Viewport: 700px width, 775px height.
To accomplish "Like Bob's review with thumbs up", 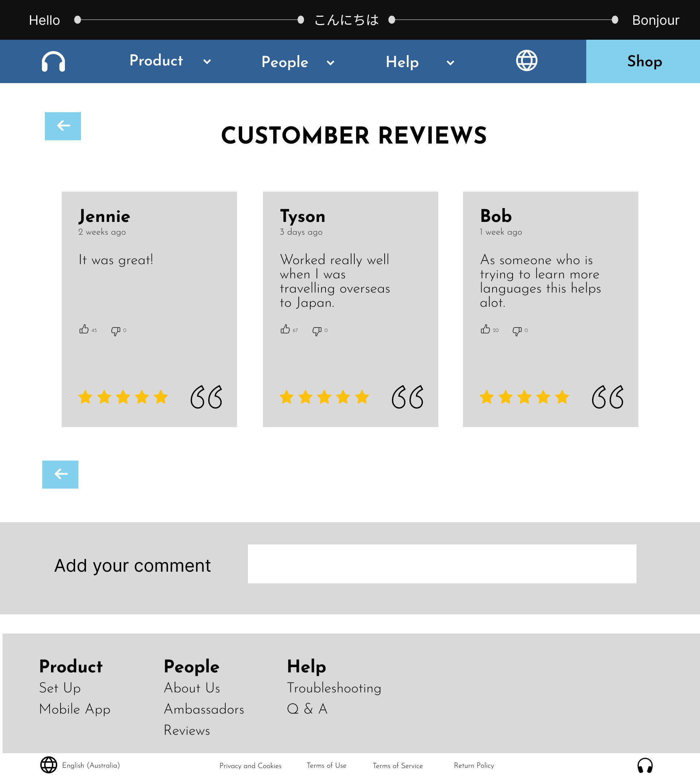I will pyautogui.click(x=485, y=329).
